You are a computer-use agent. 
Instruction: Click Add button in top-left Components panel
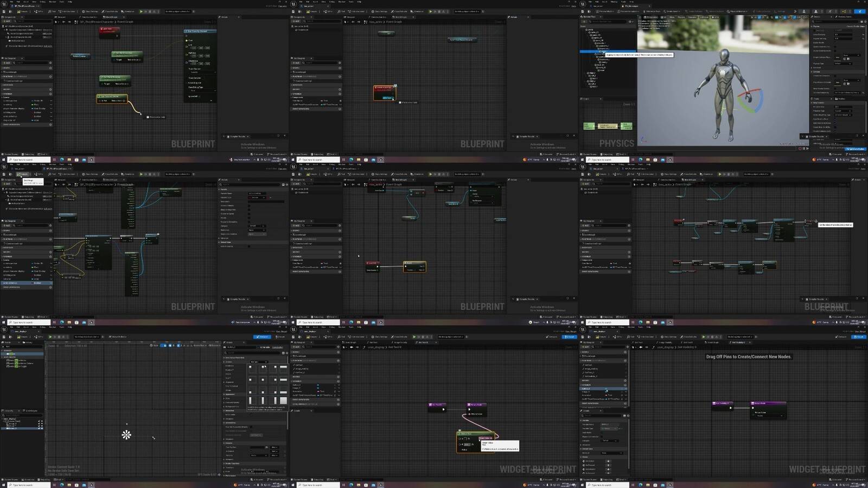(7, 21)
